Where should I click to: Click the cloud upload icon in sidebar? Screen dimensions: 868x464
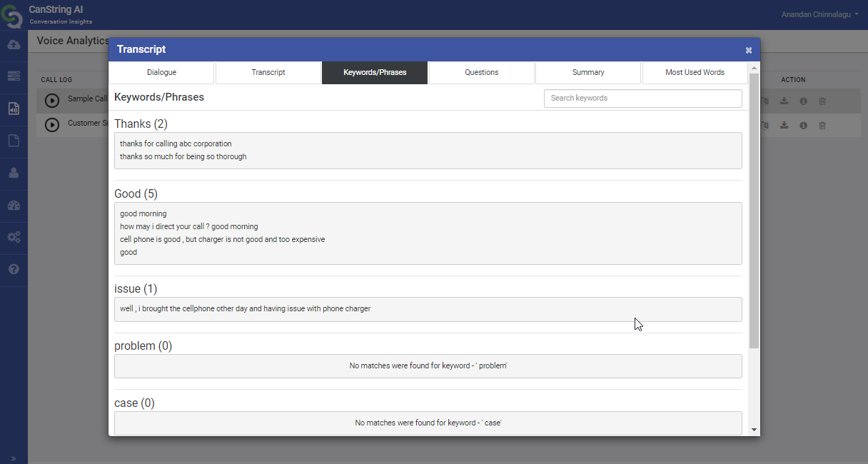click(x=14, y=44)
